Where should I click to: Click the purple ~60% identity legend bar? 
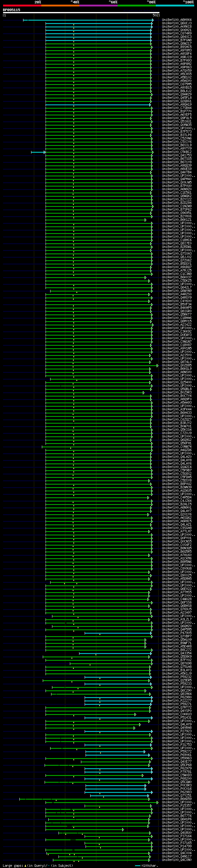98,6
